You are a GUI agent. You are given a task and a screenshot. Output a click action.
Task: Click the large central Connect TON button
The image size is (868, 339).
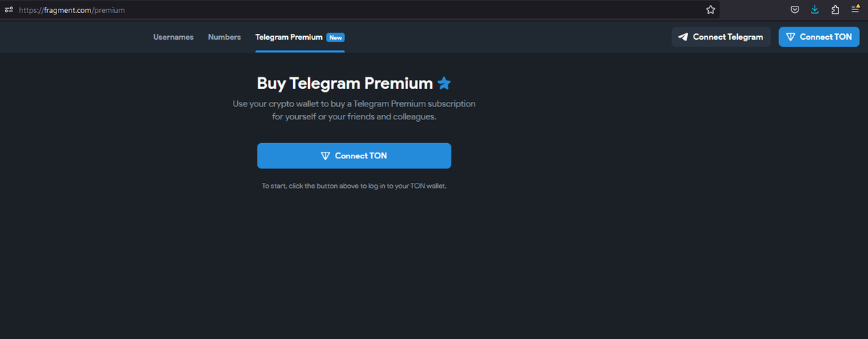(x=354, y=156)
